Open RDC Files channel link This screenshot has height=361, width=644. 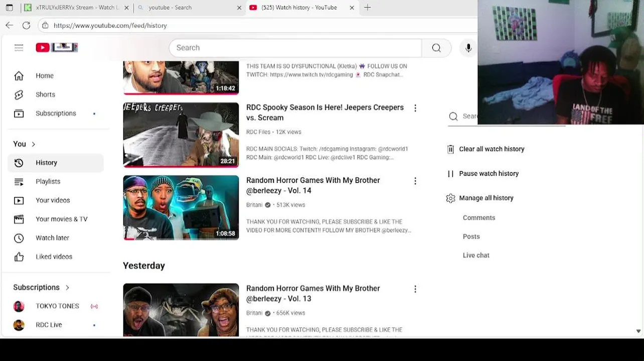tap(258, 132)
